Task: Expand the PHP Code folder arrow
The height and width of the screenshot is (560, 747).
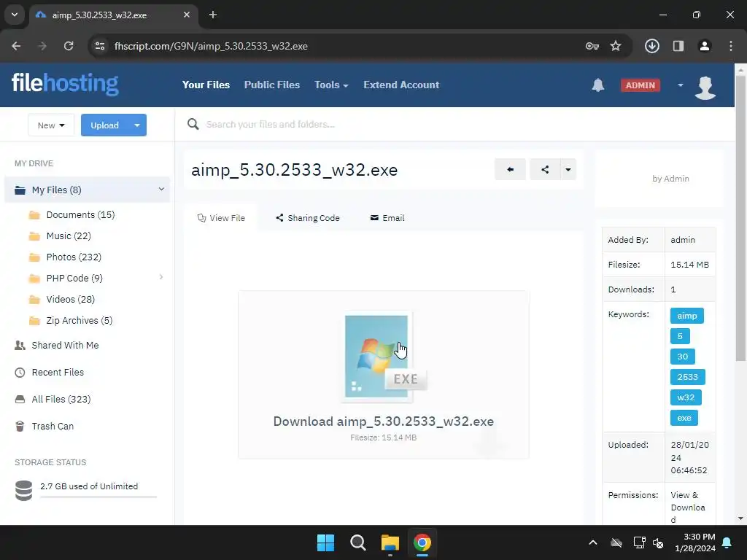Action: (x=161, y=277)
